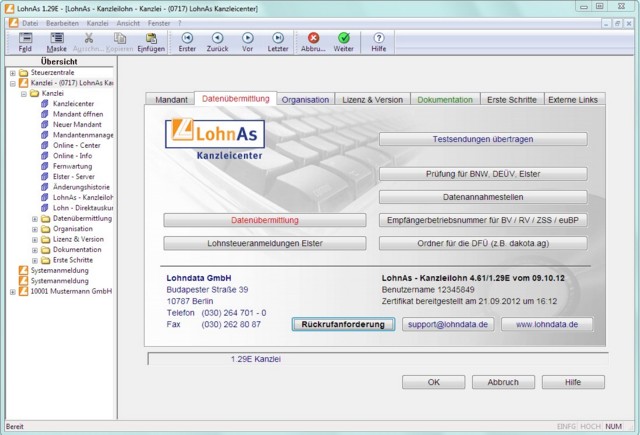This screenshot has width=640, height=435.
Task: Switch to the Dokumentation tab
Action: tap(445, 100)
